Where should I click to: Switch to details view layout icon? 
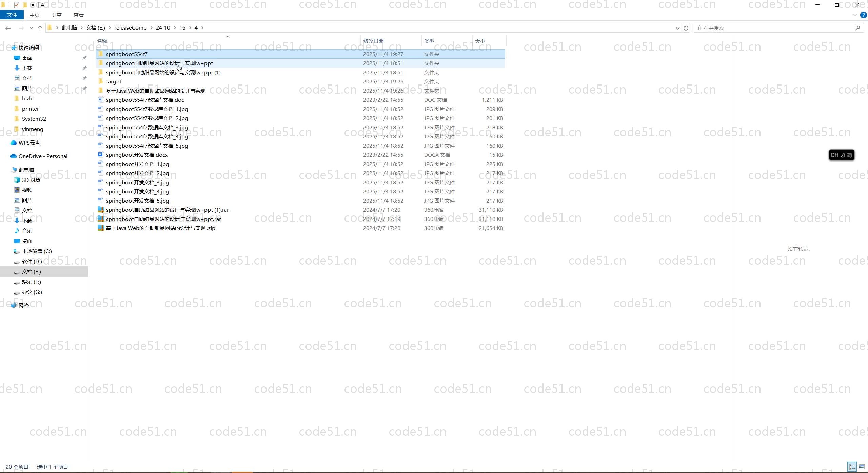coord(852,467)
